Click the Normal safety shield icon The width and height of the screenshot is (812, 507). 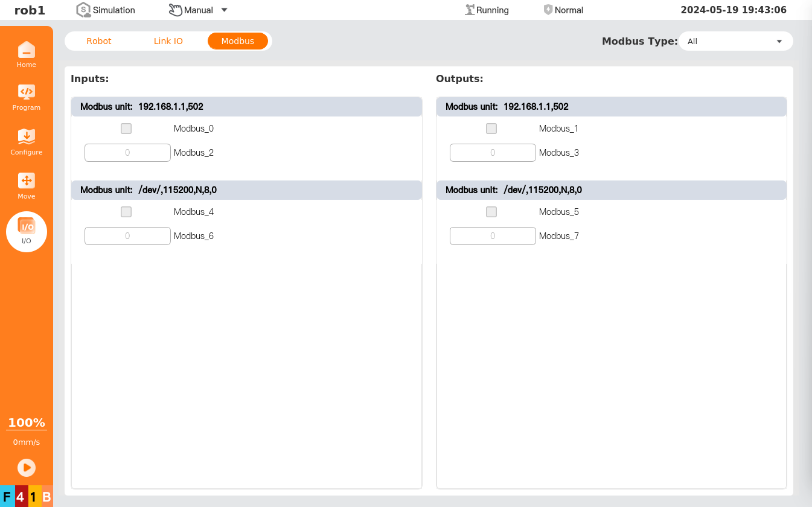coord(548,10)
